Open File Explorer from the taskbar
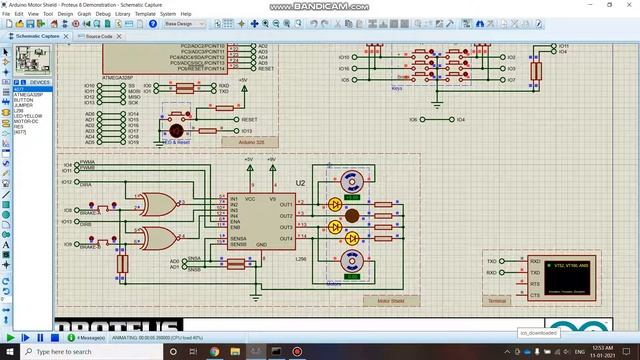Image resolution: width=640 pixels, height=360 pixels. pos(235,351)
